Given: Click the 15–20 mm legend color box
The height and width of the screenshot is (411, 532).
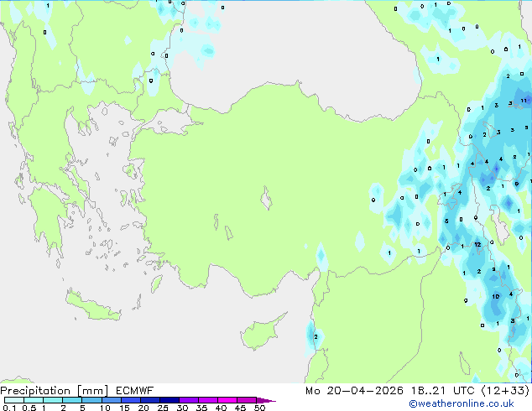Looking at the screenshot, I should [x=131, y=400].
